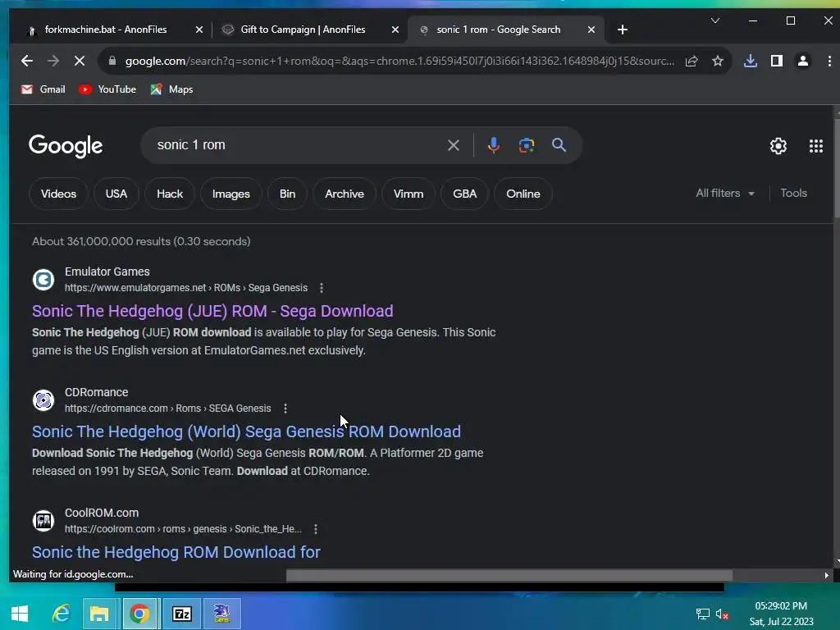Click muted volume tray icon
Screen dimensions: 840x630
point(722,614)
